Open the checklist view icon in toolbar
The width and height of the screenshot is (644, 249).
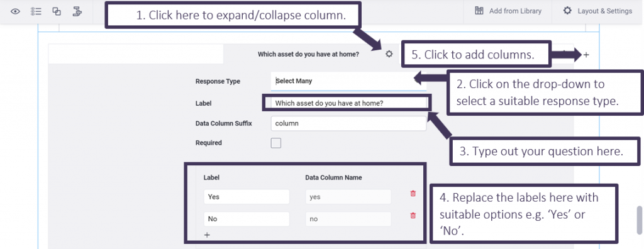tap(36, 11)
